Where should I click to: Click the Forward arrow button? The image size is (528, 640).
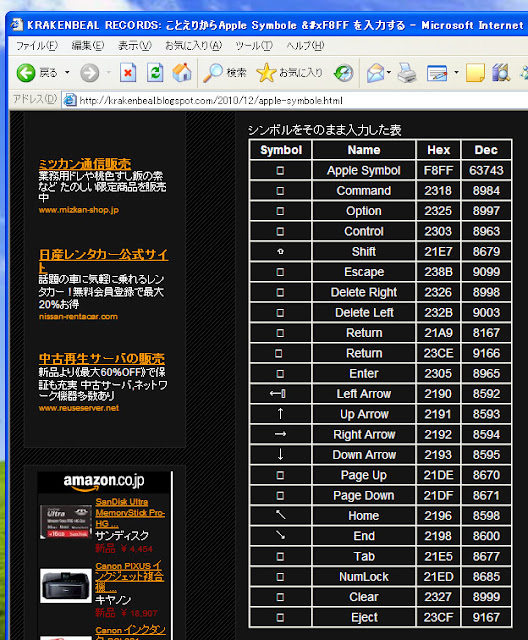click(89, 73)
